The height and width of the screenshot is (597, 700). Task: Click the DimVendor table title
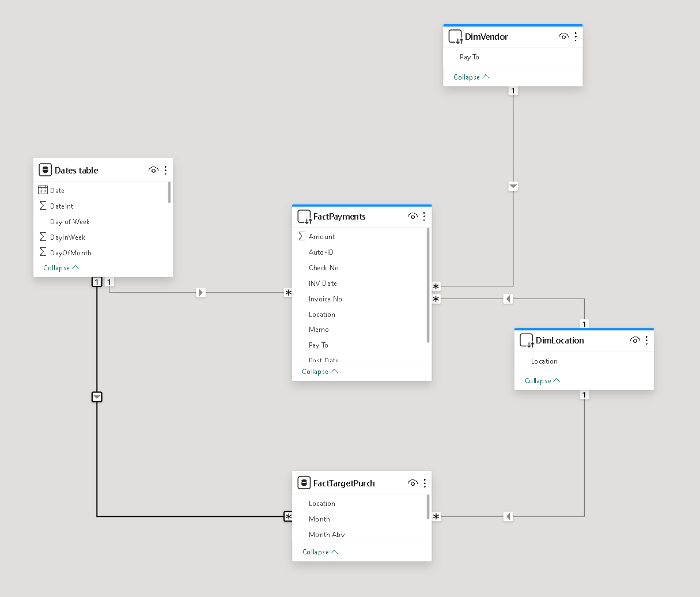pyautogui.click(x=486, y=37)
